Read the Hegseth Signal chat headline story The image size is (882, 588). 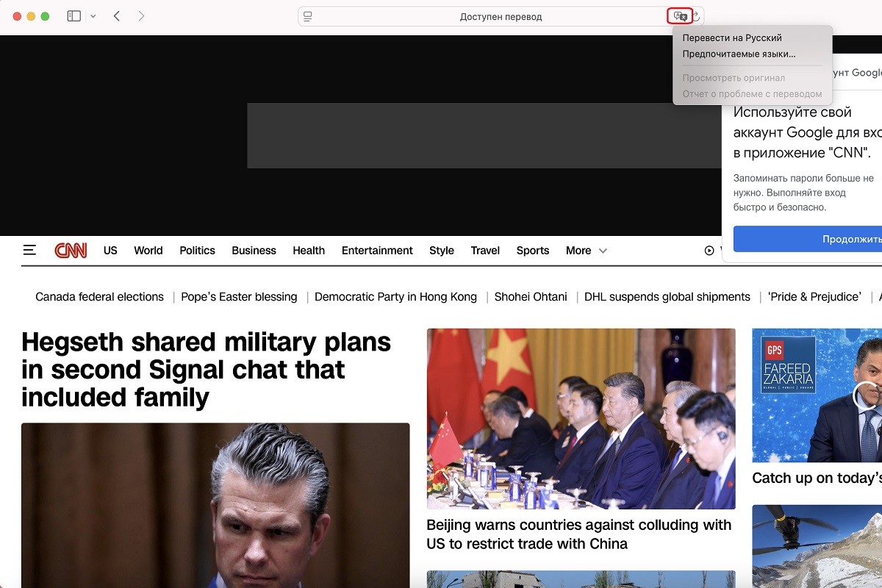point(206,370)
